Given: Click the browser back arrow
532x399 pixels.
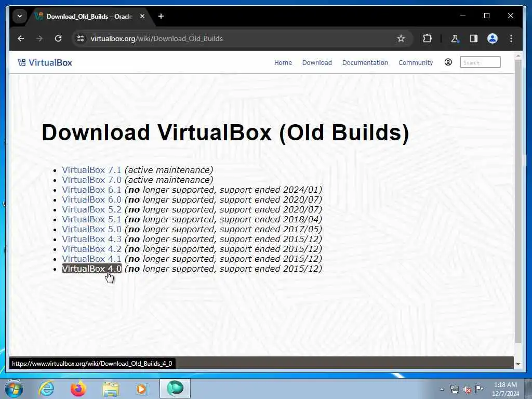Looking at the screenshot, I should (21, 38).
